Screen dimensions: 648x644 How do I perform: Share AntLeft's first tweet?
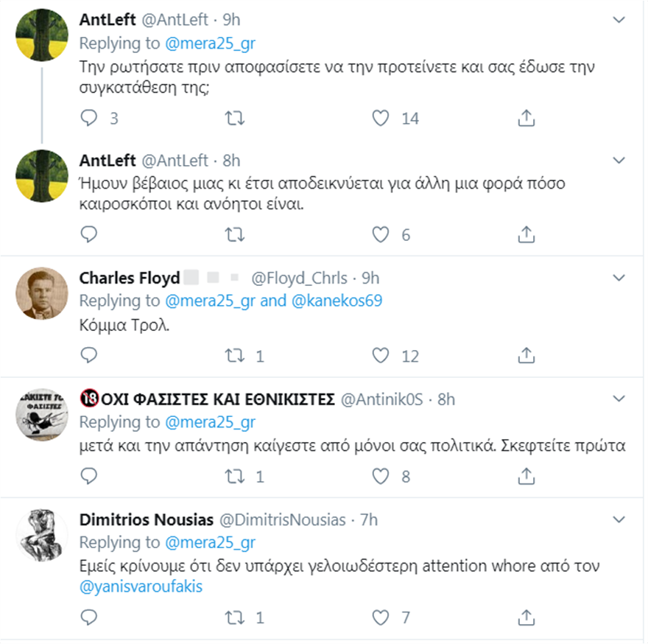(526, 117)
